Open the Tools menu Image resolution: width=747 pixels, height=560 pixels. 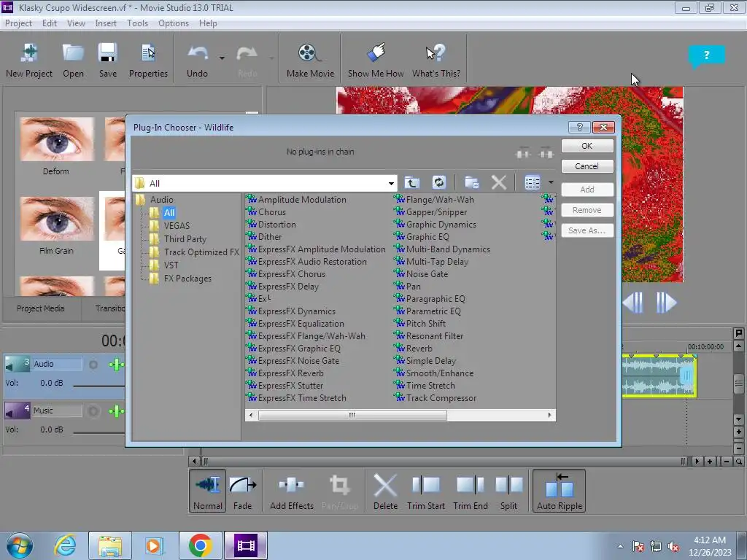coord(137,23)
